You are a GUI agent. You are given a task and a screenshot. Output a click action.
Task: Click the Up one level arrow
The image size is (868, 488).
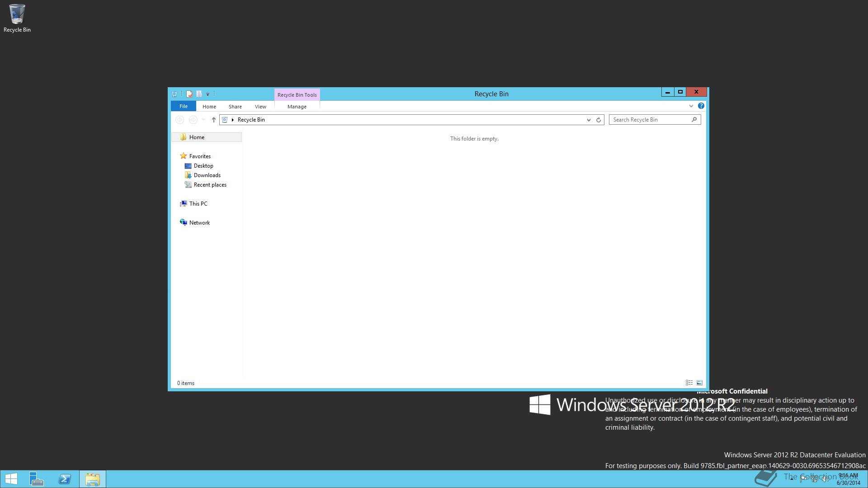(214, 120)
